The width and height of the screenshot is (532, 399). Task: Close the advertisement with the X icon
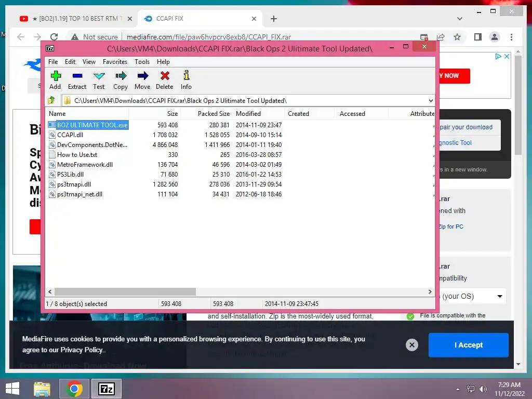(x=507, y=56)
